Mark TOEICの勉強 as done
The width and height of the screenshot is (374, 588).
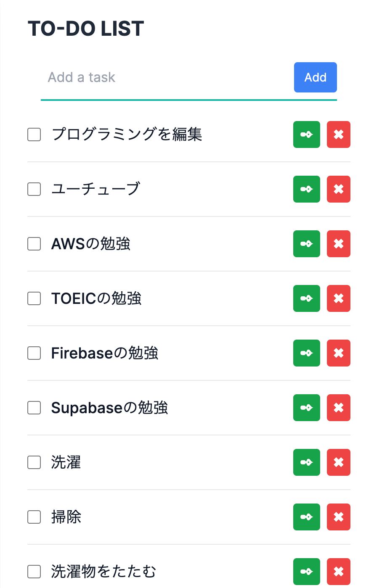click(x=34, y=298)
